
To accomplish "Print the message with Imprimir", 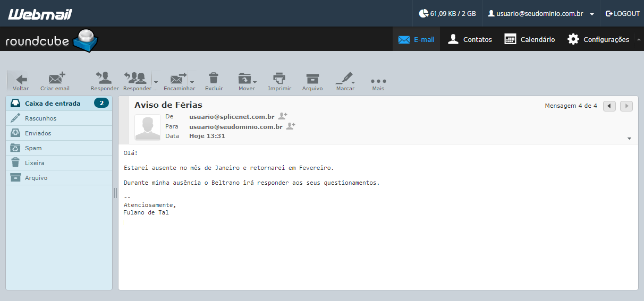I will pyautogui.click(x=279, y=81).
